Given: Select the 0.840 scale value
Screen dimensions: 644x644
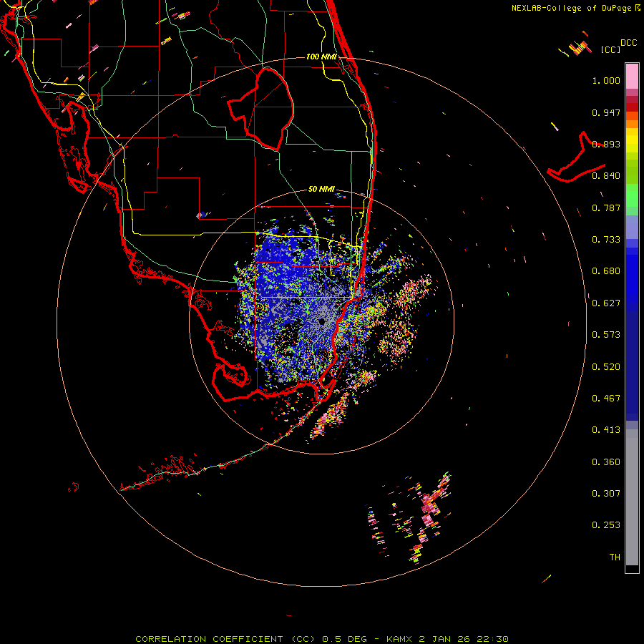Looking at the screenshot, I should pos(606,176).
